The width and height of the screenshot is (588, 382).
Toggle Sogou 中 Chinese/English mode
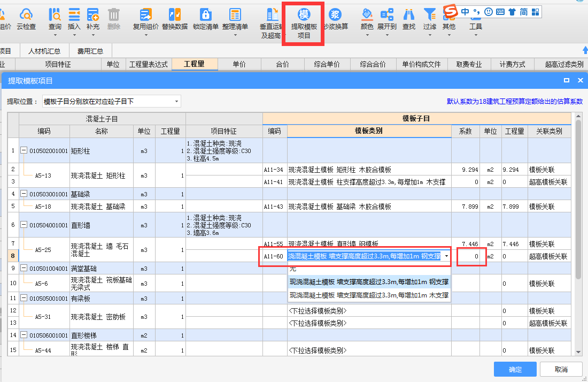[x=465, y=12]
